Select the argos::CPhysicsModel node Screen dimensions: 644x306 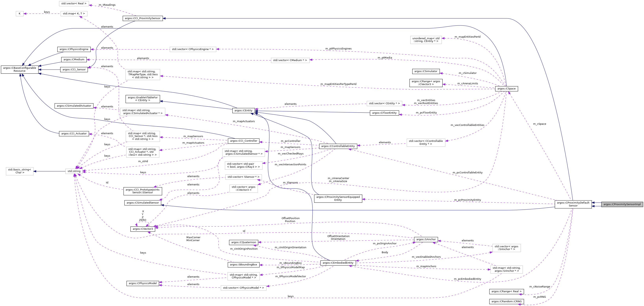click(x=142, y=283)
